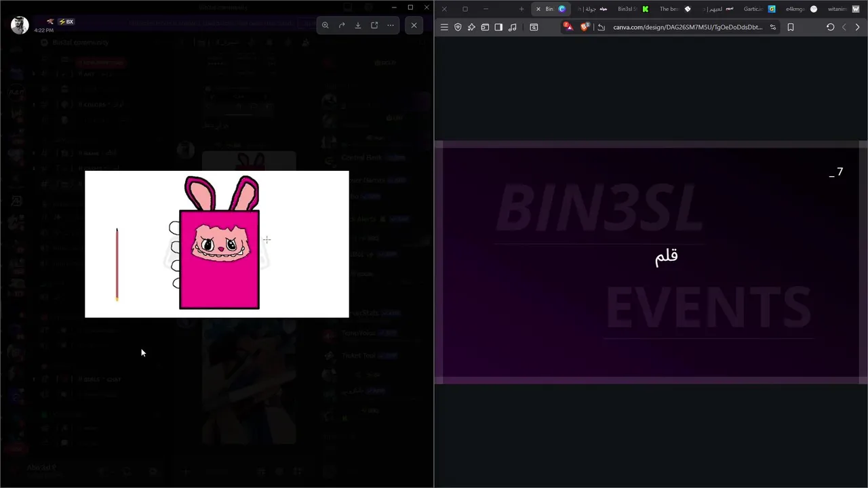
Task: Click the canva.com URL address field
Action: click(688, 27)
